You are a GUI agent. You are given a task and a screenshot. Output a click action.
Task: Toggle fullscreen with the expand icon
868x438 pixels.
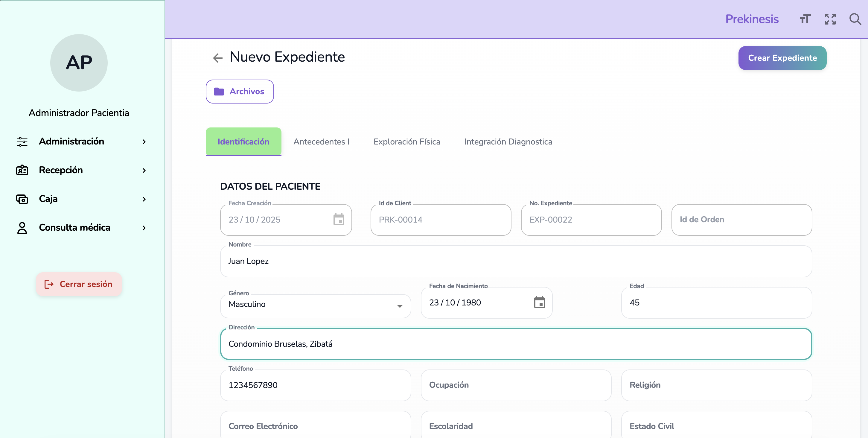pyautogui.click(x=830, y=19)
